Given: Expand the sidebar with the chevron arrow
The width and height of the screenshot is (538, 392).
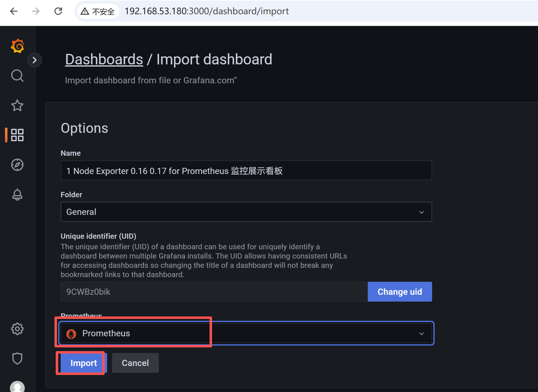Looking at the screenshot, I should pyautogui.click(x=35, y=60).
